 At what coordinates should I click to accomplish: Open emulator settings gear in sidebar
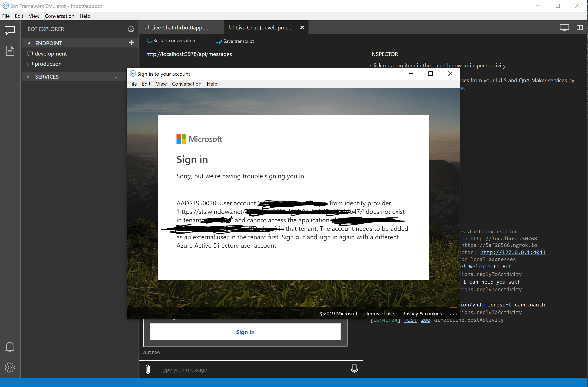10,368
